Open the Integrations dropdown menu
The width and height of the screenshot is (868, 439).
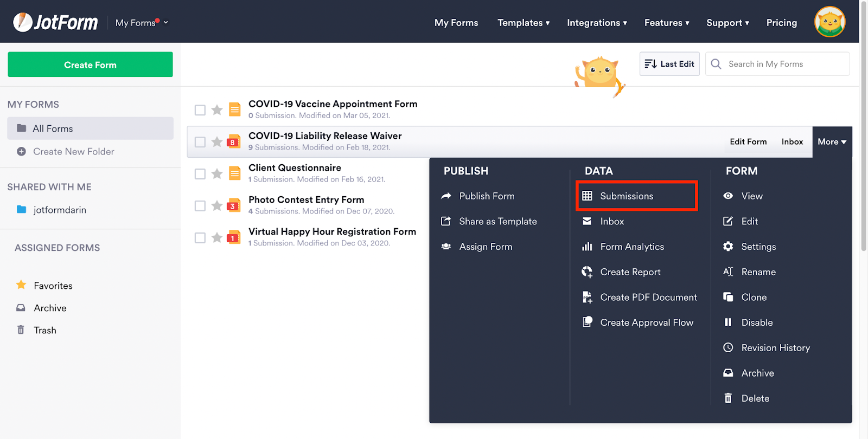pyautogui.click(x=597, y=23)
